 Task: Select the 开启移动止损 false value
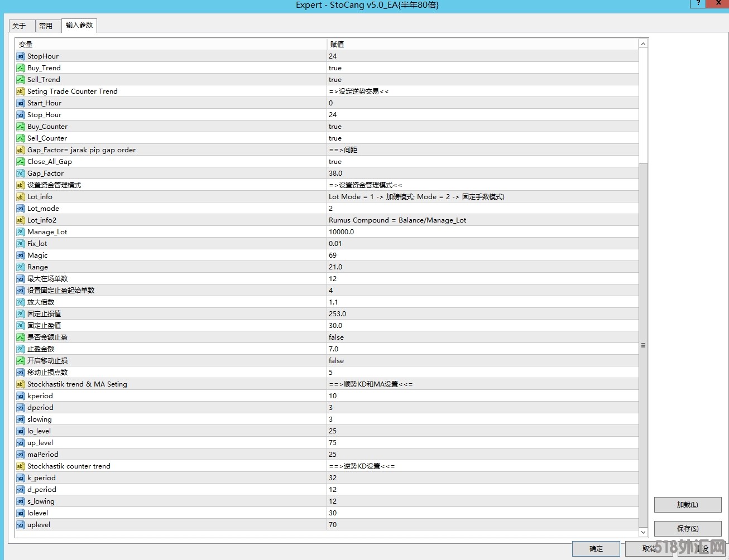point(483,361)
